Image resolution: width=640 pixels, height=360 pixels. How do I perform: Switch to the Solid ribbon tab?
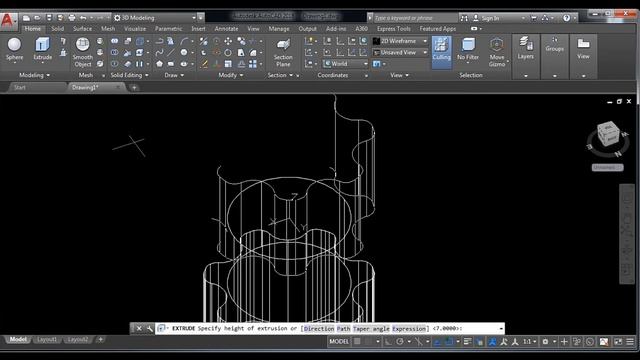pos(58,29)
